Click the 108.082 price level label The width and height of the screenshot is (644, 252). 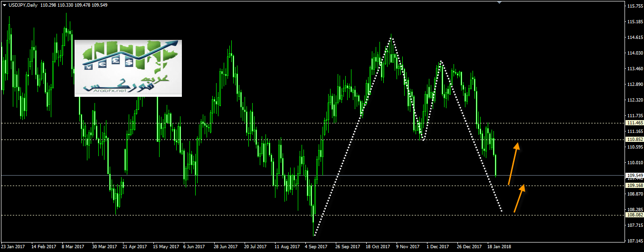click(635, 215)
